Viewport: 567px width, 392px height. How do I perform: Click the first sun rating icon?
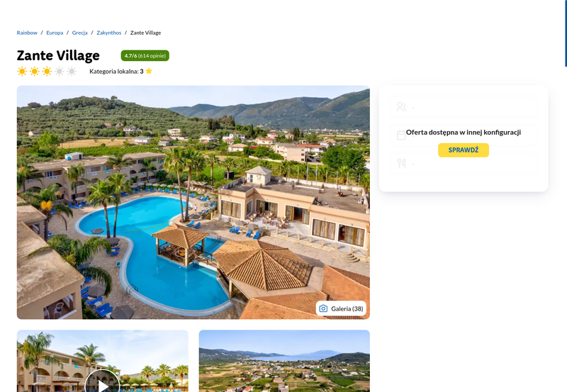coord(22,71)
